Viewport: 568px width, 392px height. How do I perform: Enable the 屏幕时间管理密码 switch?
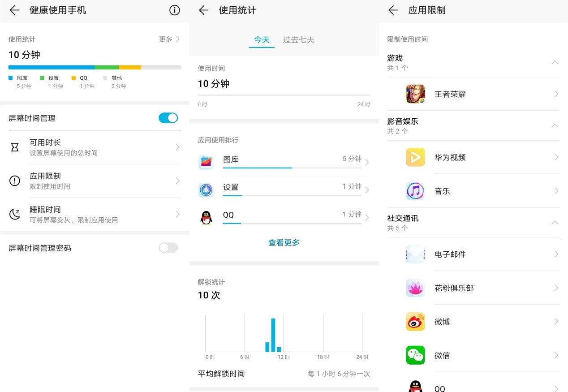[168, 248]
